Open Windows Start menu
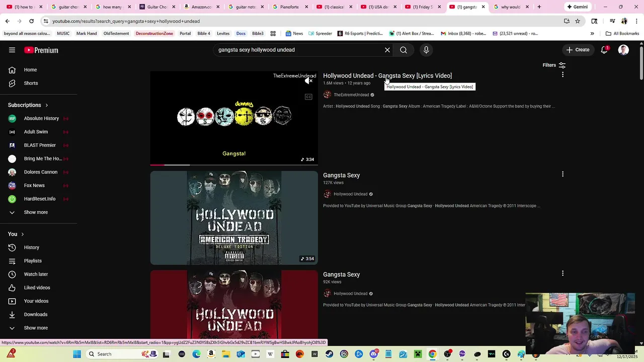Image resolution: width=644 pixels, height=362 pixels. point(77,354)
